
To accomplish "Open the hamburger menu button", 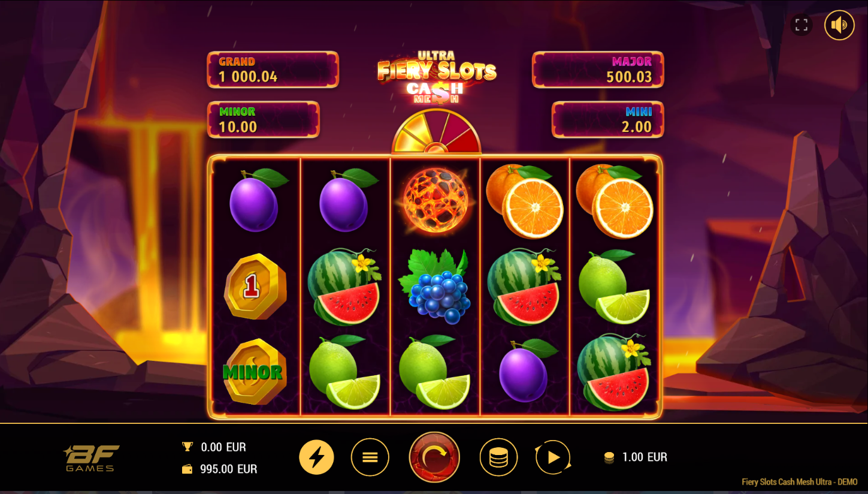I will (x=370, y=457).
